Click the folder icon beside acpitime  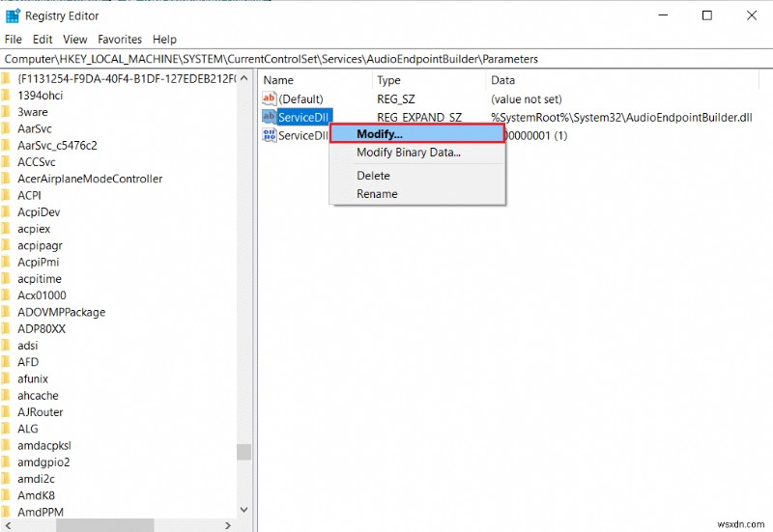click(6, 279)
